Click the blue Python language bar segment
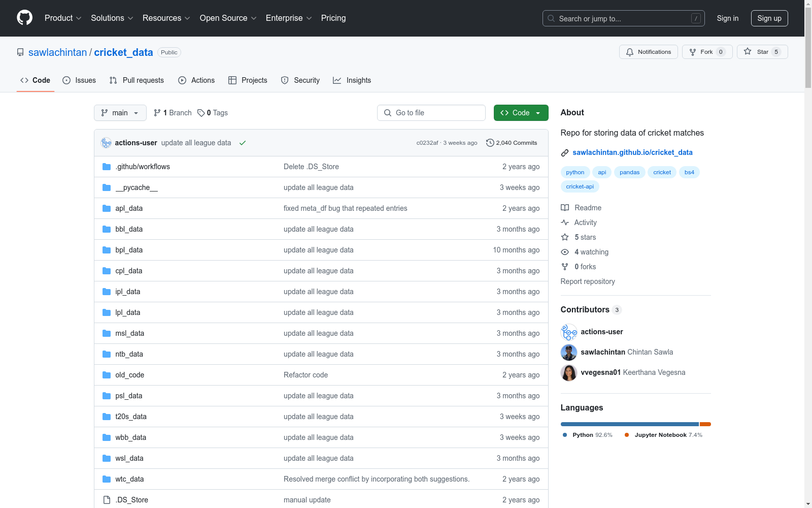This screenshot has width=812, height=508. point(629,424)
